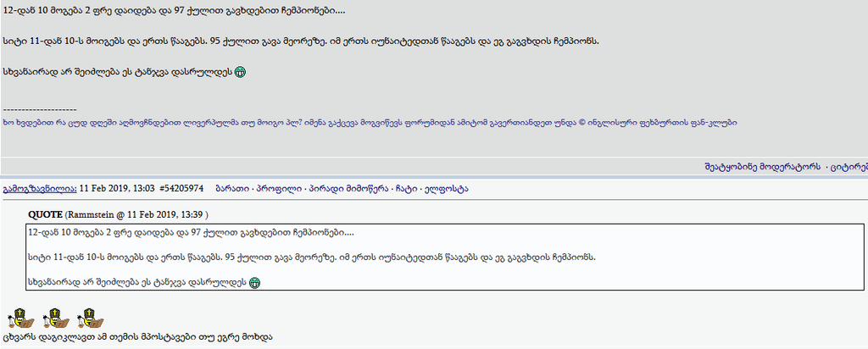Image resolution: width=868 pixels, height=349 pixels.
Task: Click the reply text ცხვარს დაგიკლავთ ამ თემის
Action: point(138,336)
